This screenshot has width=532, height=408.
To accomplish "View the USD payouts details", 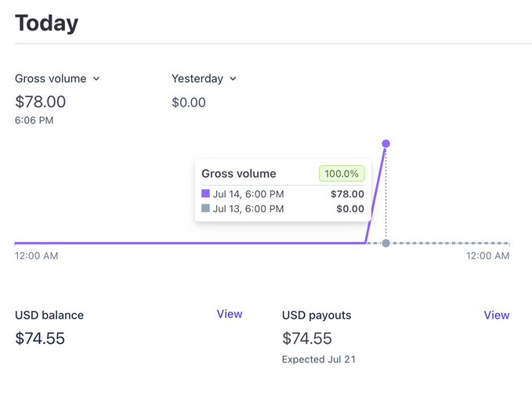I will pos(497,315).
